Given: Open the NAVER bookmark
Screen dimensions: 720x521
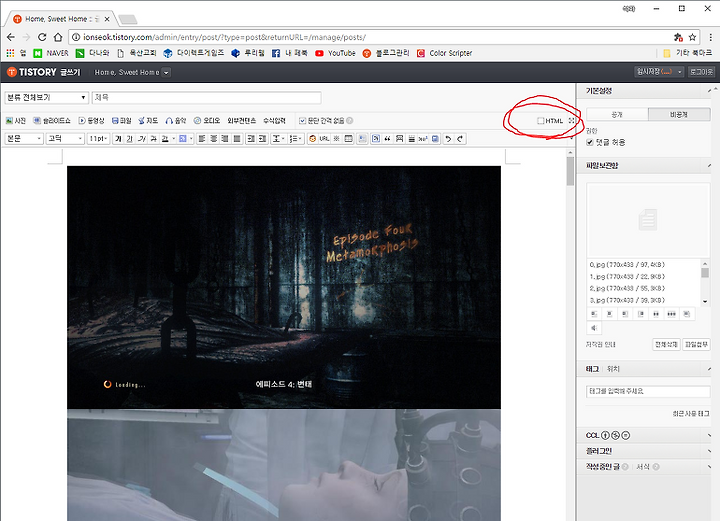Looking at the screenshot, I should (51, 53).
